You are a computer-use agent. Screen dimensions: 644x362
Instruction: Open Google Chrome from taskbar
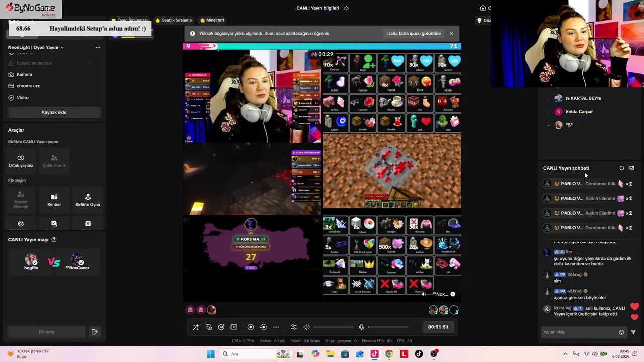click(389, 354)
